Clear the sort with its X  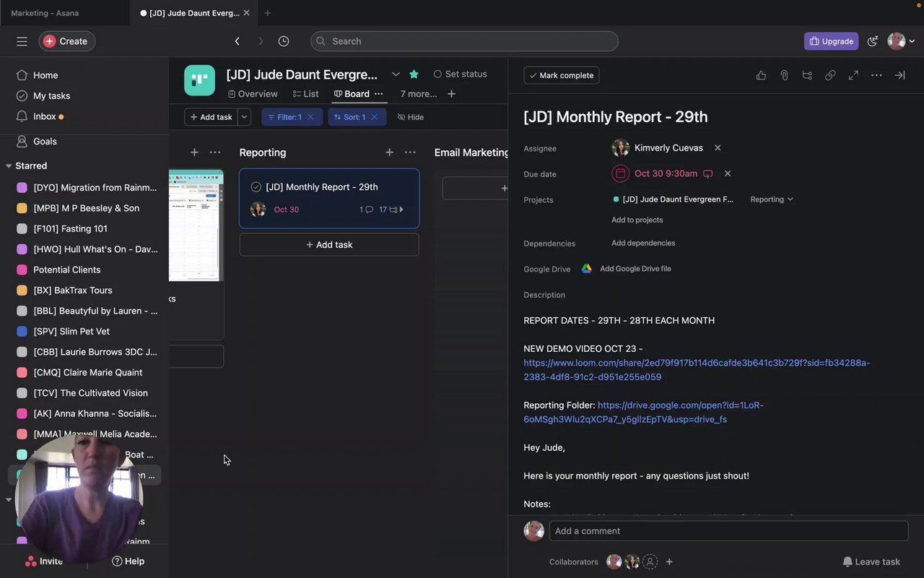[x=374, y=117]
